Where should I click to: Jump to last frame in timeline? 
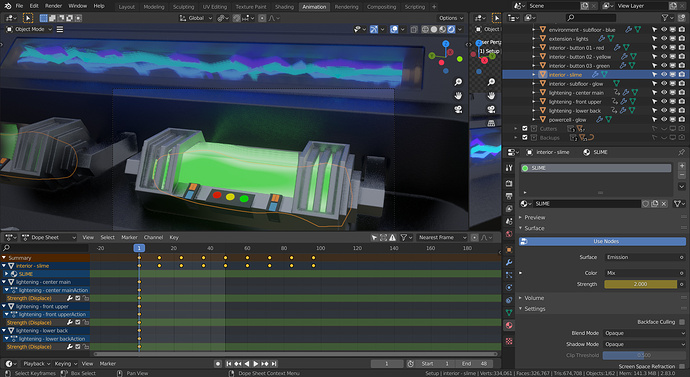(x=274, y=364)
